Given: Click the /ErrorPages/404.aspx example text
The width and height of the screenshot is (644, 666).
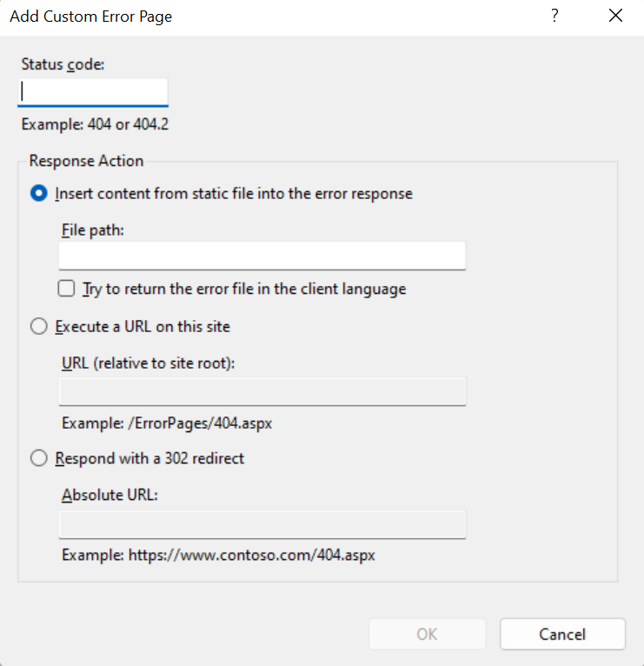Looking at the screenshot, I should (x=167, y=423).
